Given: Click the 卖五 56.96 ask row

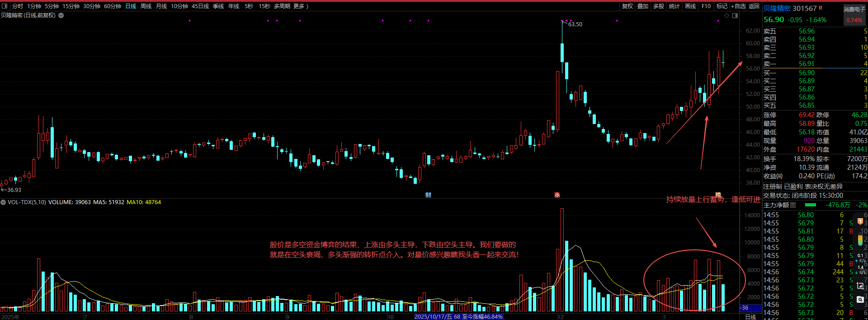Looking at the screenshot, I should pyautogui.click(x=815, y=31).
